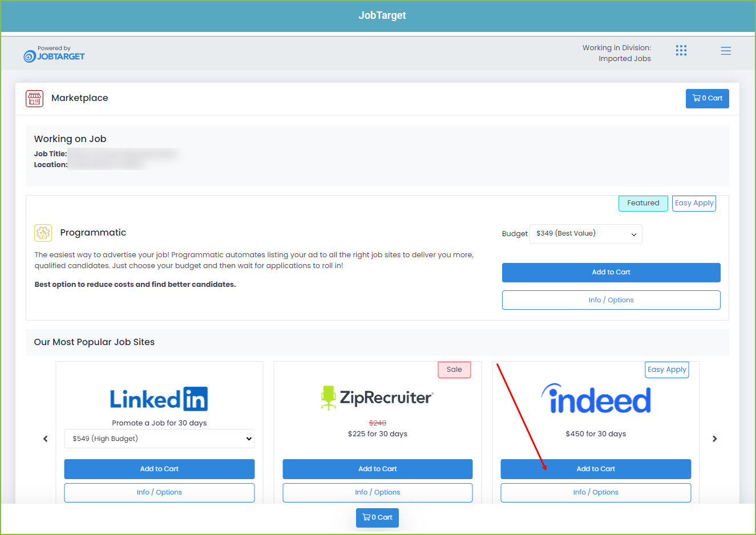
Task: Open Indeed Info / Options
Action: 596,493
